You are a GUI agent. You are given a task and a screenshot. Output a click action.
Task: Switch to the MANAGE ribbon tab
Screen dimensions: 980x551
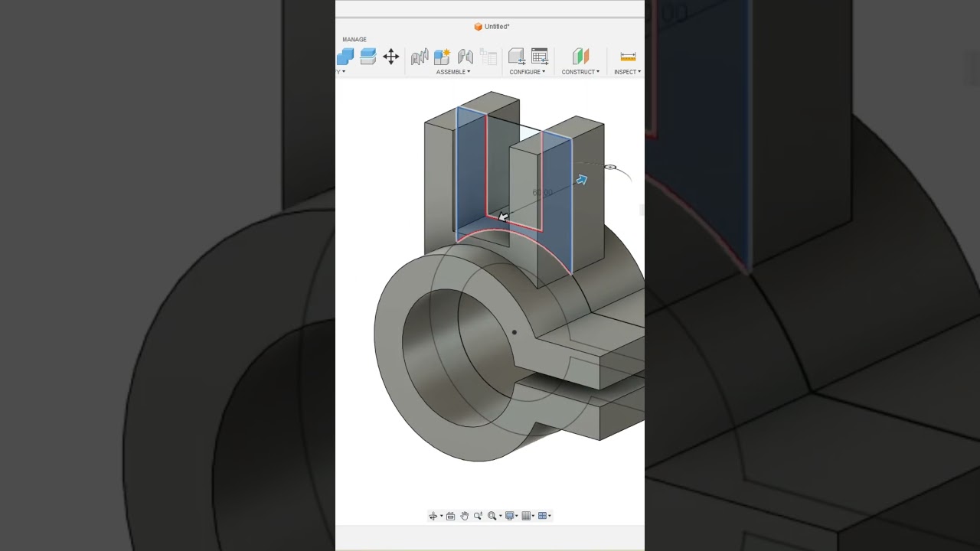pyautogui.click(x=354, y=39)
